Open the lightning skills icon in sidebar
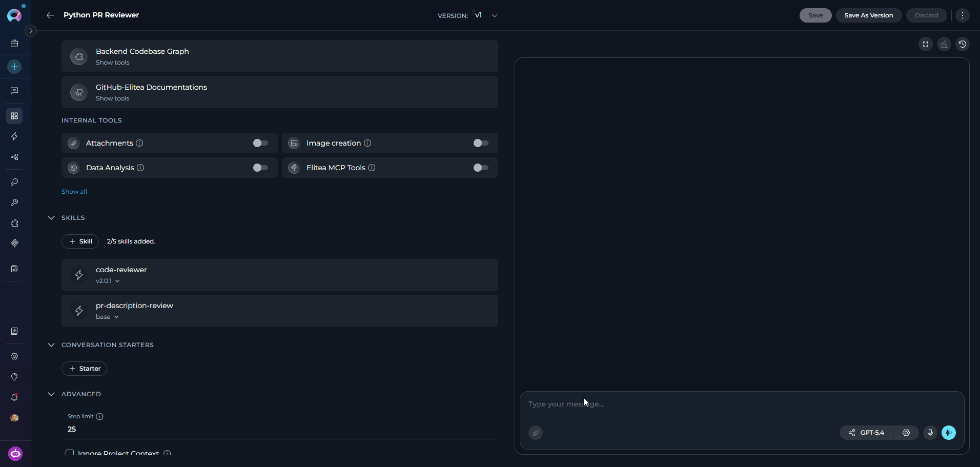This screenshot has width=980, height=467. click(x=14, y=136)
